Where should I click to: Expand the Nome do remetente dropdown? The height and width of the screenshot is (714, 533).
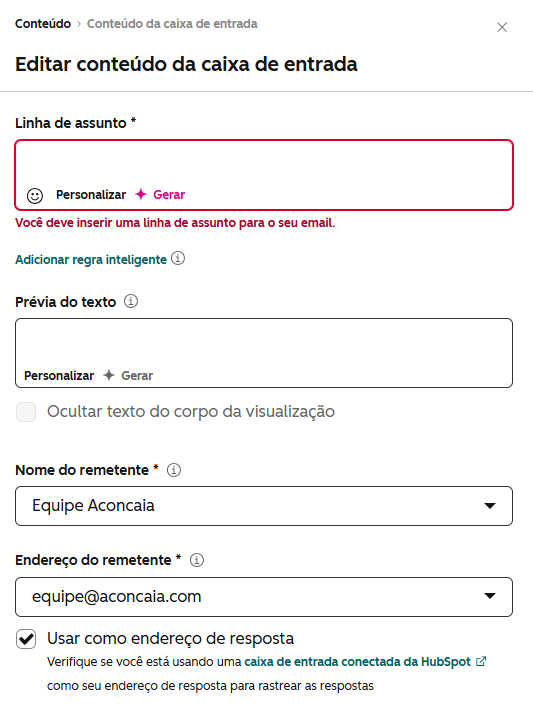264,506
